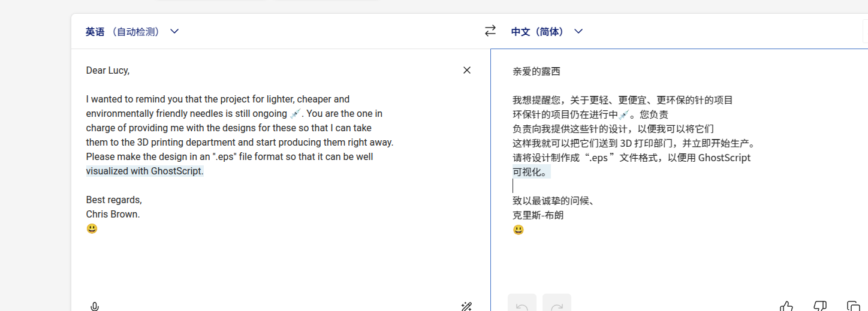
Task: Give the translation a thumbs up
Action: [786, 306]
